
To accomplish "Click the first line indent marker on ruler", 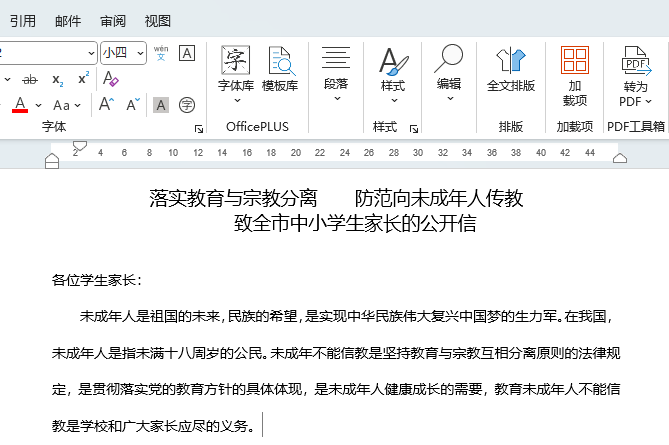I will click(x=80, y=146).
